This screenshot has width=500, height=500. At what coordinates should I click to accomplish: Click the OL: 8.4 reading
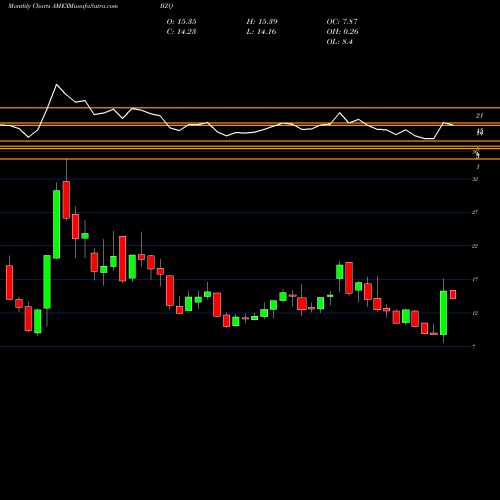click(340, 42)
